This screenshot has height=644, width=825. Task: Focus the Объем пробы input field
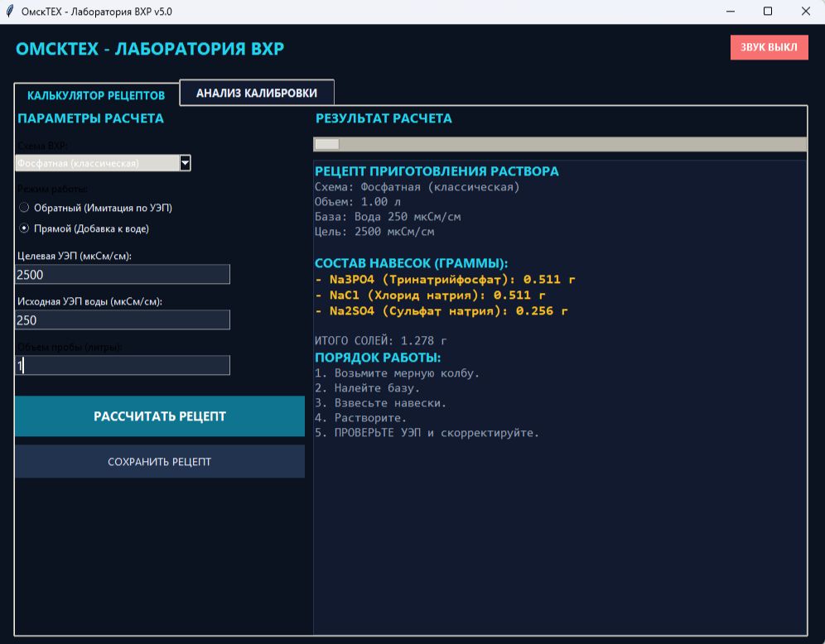click(x=123, y=365)
